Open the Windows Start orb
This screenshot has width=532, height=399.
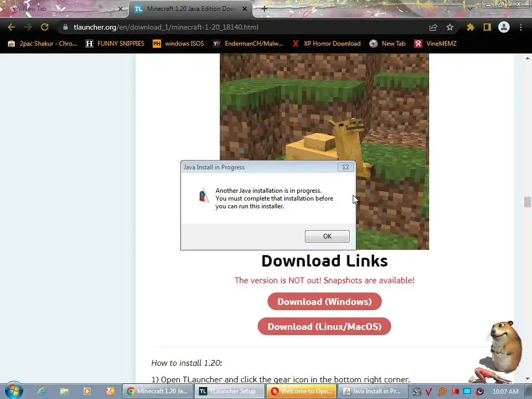(14, 391)
